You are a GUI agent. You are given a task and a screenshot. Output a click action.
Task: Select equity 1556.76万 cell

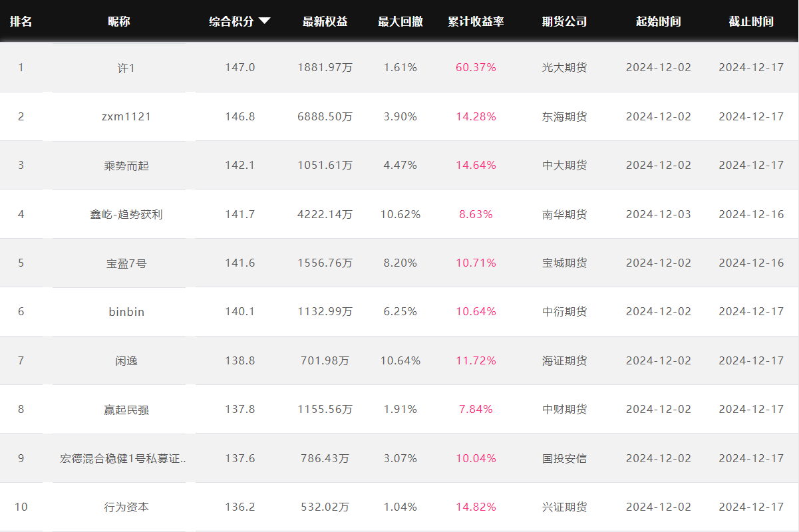click(325, 263)
